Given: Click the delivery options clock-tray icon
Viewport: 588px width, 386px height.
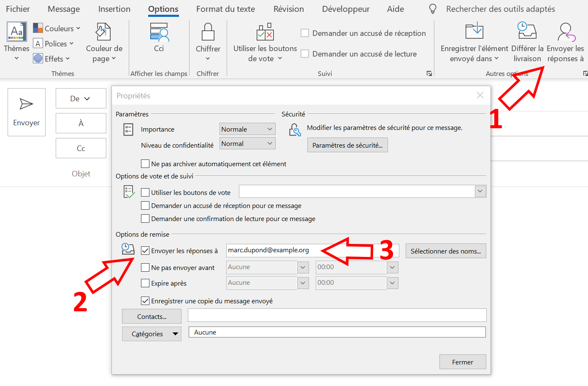Looking at the screenshot, I should pos(128,249).
